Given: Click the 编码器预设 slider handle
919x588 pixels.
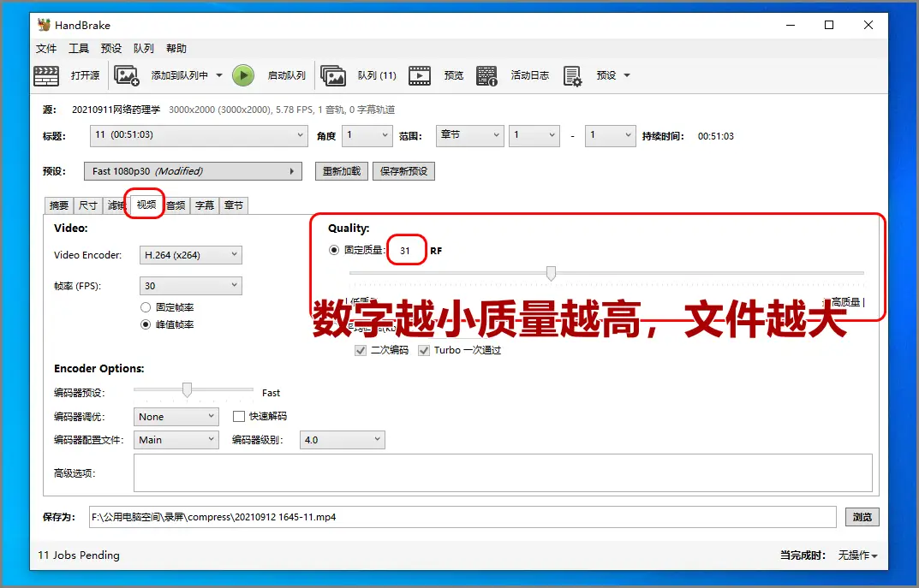Looking at the screenshot, I should (x=187, y=389).
